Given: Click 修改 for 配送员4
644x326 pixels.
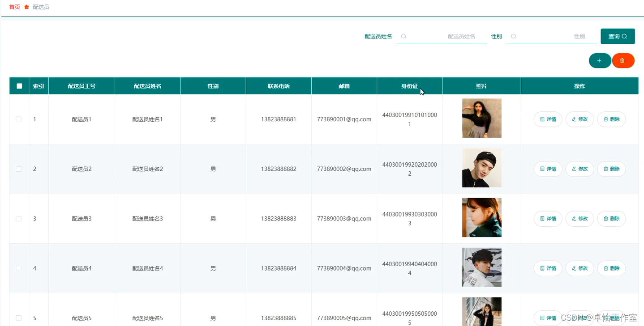Looking at the screenshot, I should point(580,268).
